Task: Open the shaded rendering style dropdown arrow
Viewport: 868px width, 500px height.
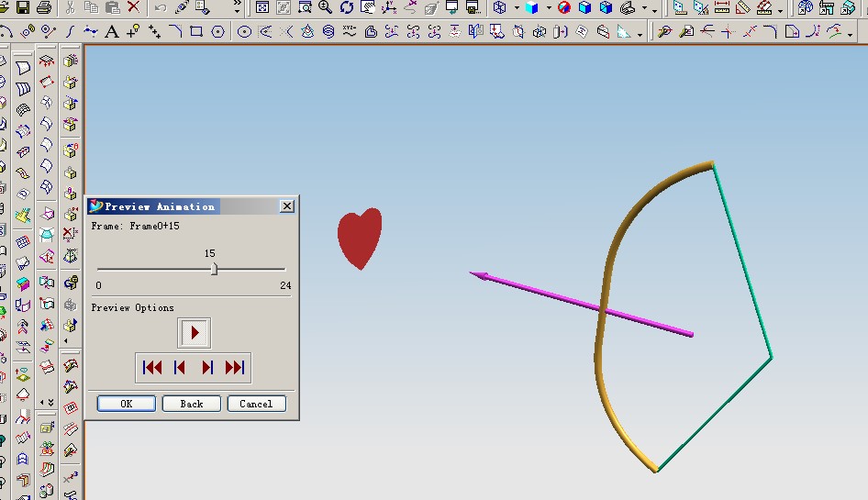Action: tap(549, 7)
